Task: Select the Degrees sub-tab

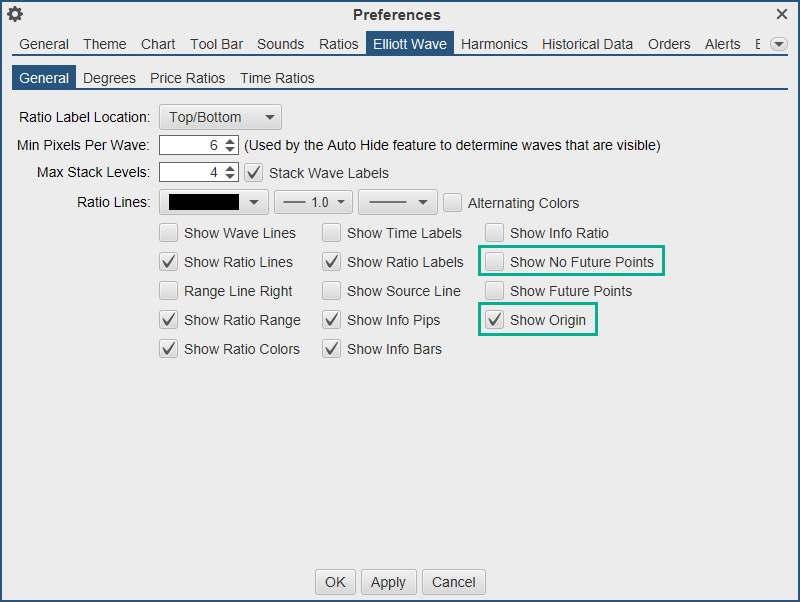Action: [x=109, y=78]
